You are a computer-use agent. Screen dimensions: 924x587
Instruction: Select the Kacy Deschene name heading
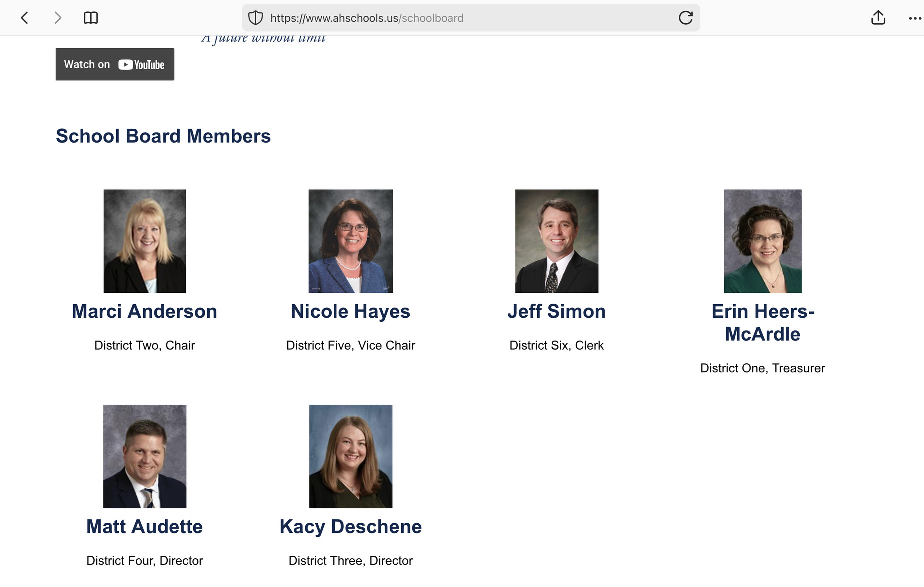(351, 527)
